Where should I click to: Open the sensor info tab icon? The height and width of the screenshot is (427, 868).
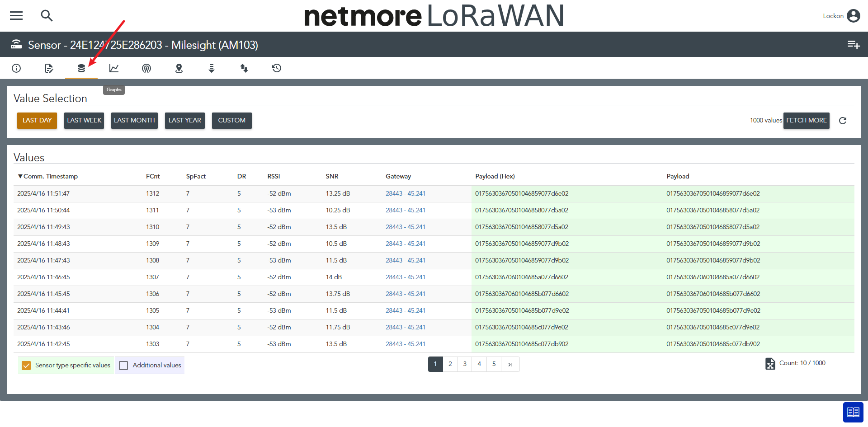(x=16, y=68)
